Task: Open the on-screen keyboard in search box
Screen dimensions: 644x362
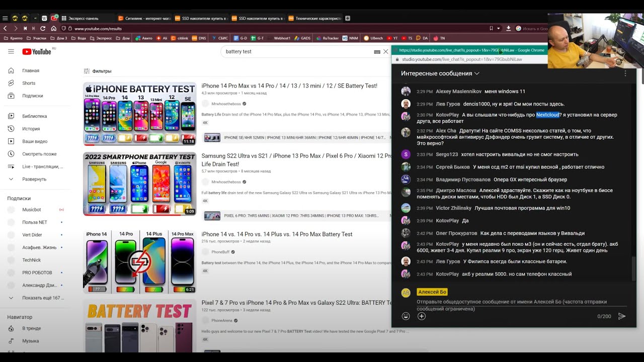Action: [377, 52]
